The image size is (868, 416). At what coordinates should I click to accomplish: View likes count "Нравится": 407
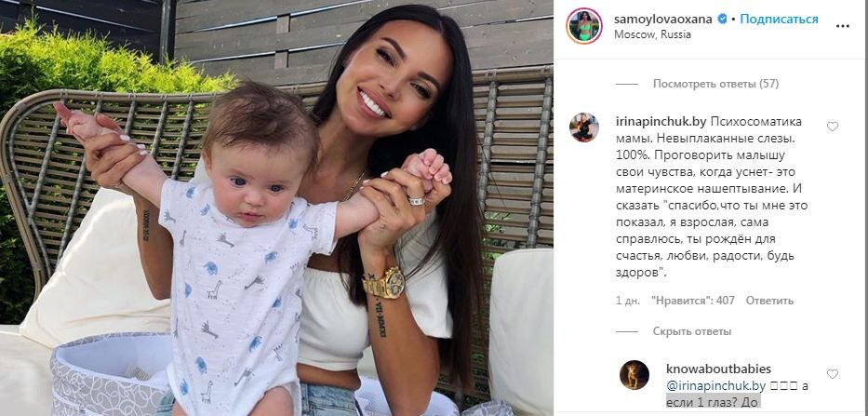(x=692, y=301)
